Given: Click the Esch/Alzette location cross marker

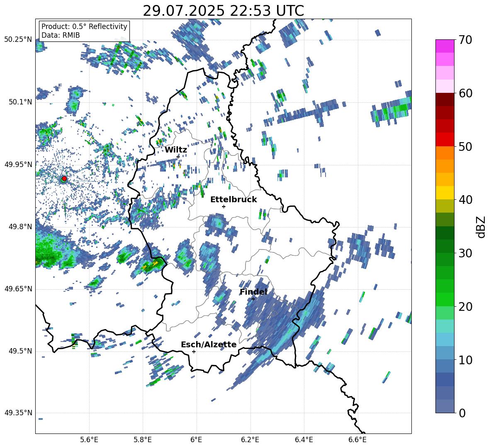Looking at the screenshot, I should click(194, 351).
